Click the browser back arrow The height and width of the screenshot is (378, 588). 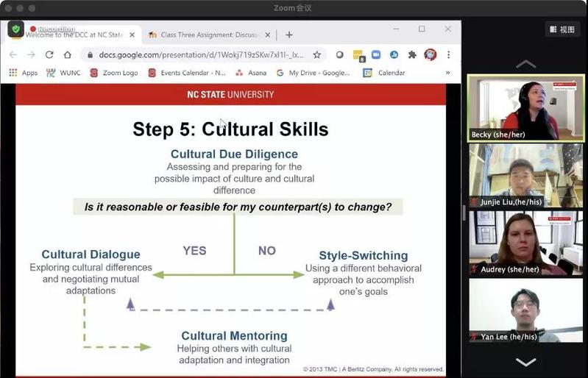(x=13, y=54)
